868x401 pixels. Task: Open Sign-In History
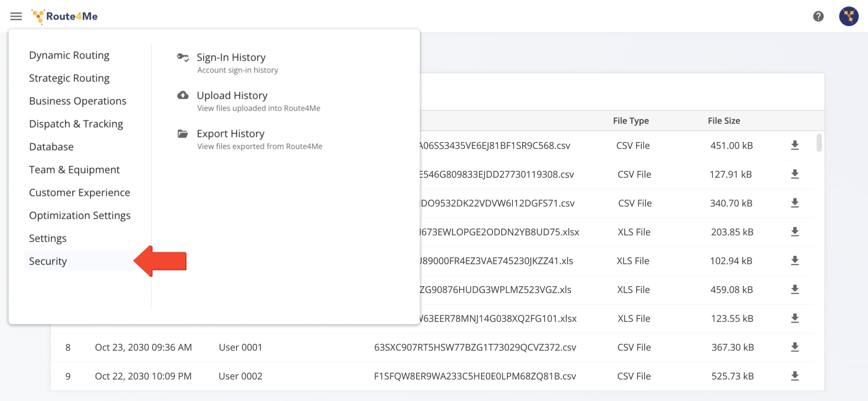pyautogui.click(x=231, y=57)
